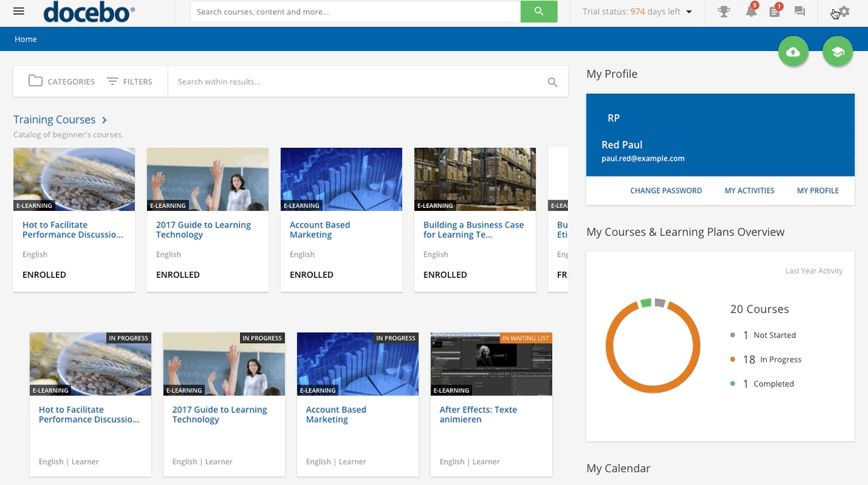Click catalog thumbnail of the blue chart course
The image size is (868, 485).
(x=341, y=179)
